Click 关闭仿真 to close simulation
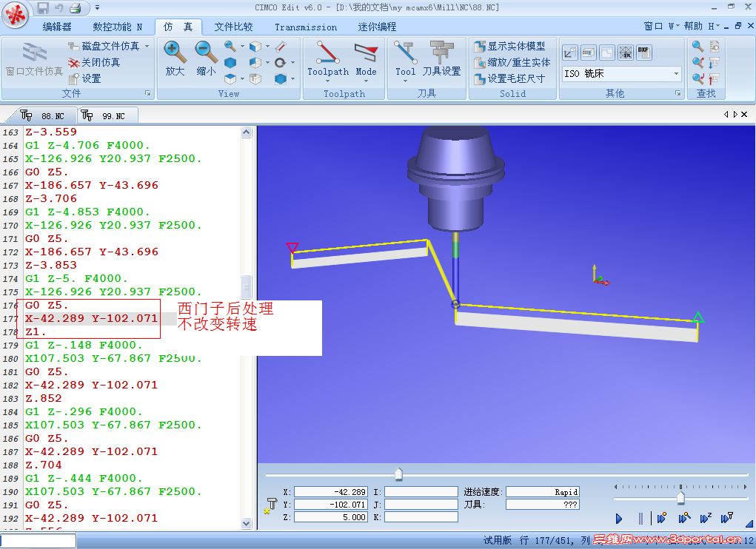Viewport: 756px width, 549px height. [94, 62]
